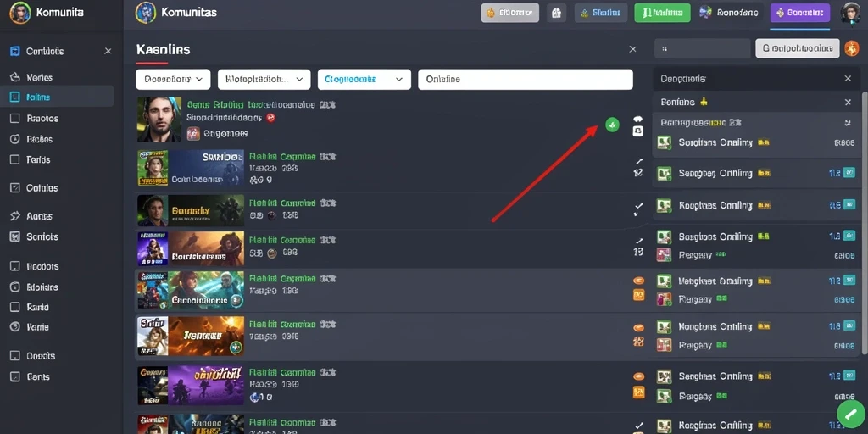Open the Komunita avatar in the sidebar header
The image size is (868, 434).
click(x=20, y=12)
